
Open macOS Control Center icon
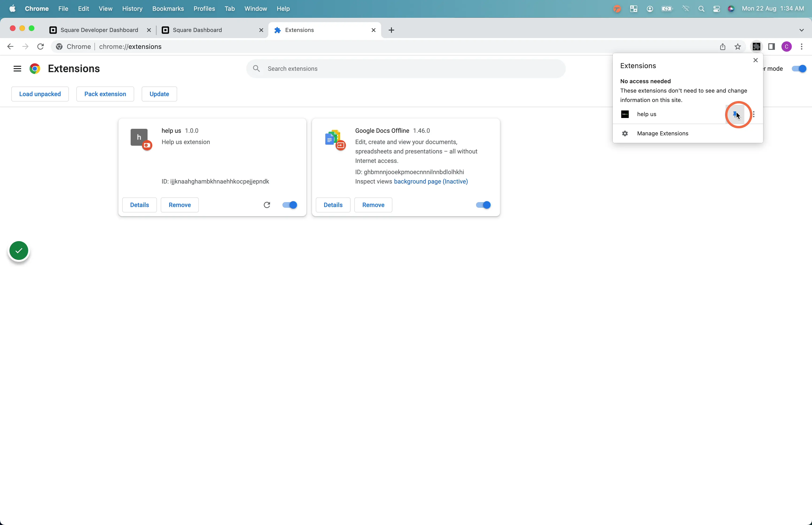coord(716,9)
